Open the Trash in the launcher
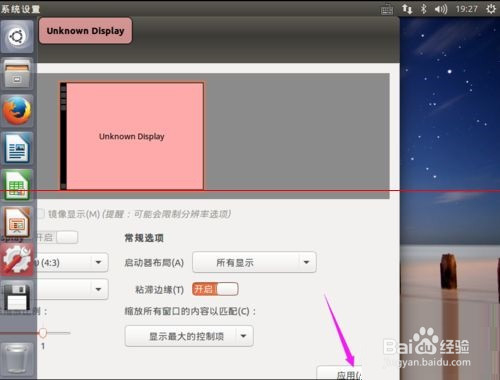500x380 pixels. (x=16, y=359)
